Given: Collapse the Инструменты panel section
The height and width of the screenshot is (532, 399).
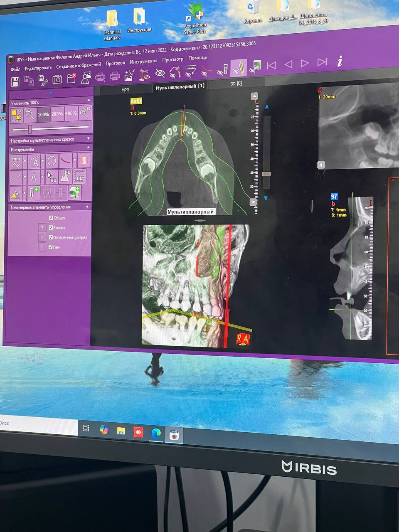Looking at the screenshot, I should (88, 148).
